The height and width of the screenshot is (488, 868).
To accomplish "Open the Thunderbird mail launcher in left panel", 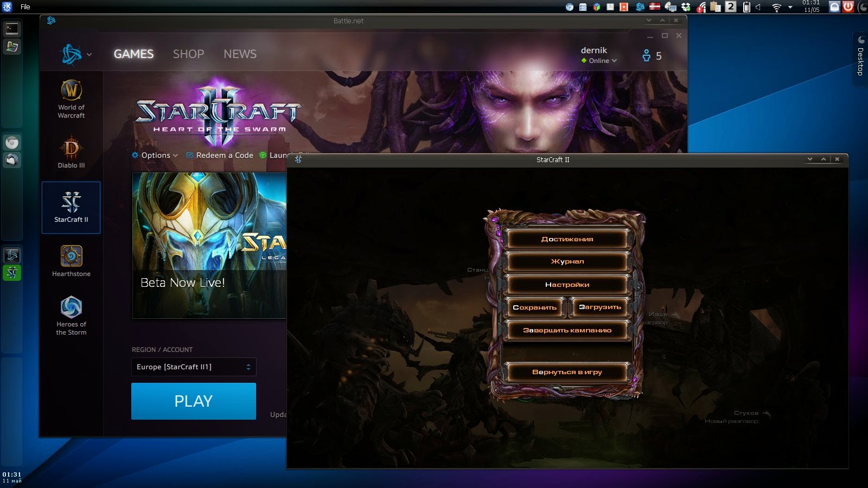I will coord(12,160).
